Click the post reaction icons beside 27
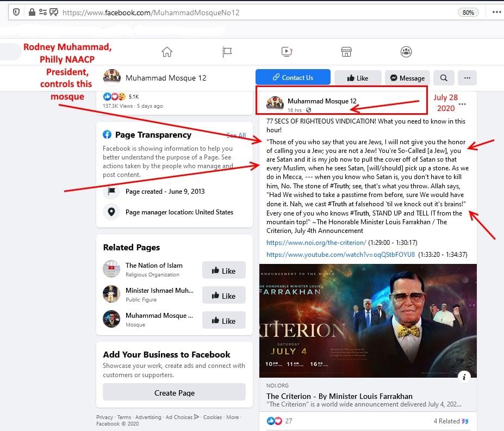Image resolution: width=504 pixels, height=431 pixels. pos(274,421)
